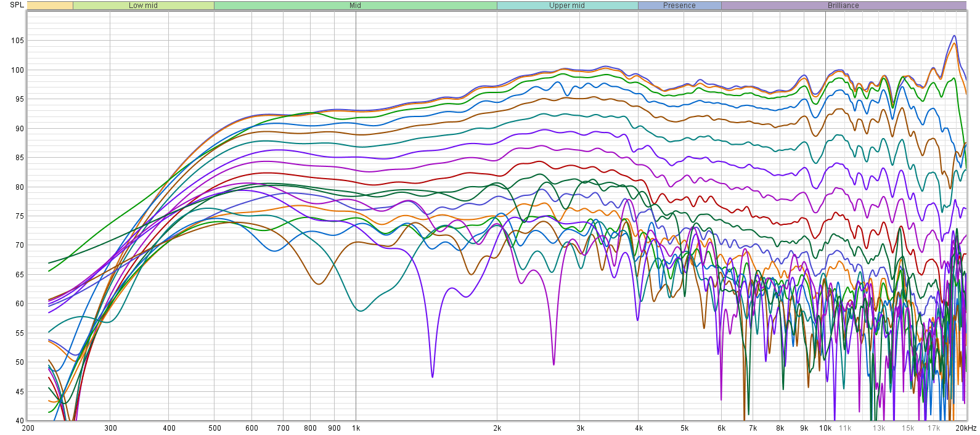Click the 45 dB axis value

tap(19, 392)
